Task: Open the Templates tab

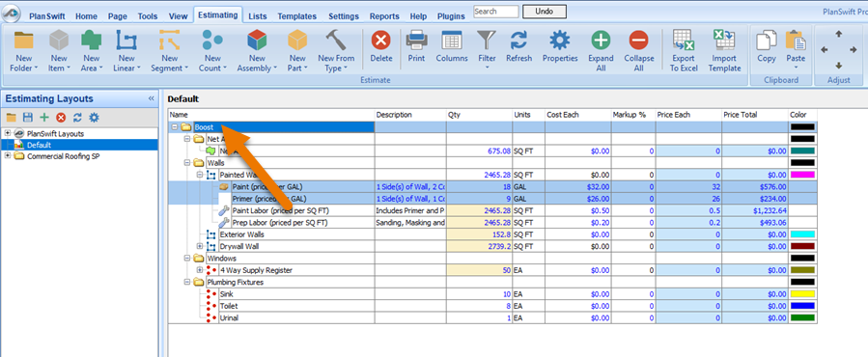Action: pyautogui.click(x=297, y=16)
